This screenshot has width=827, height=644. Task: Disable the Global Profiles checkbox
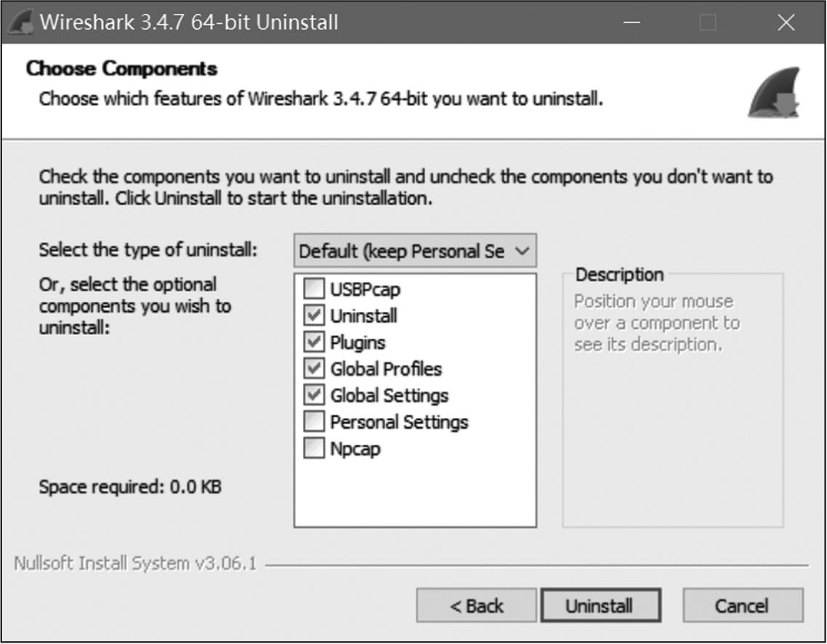click(x=314, y=369)
